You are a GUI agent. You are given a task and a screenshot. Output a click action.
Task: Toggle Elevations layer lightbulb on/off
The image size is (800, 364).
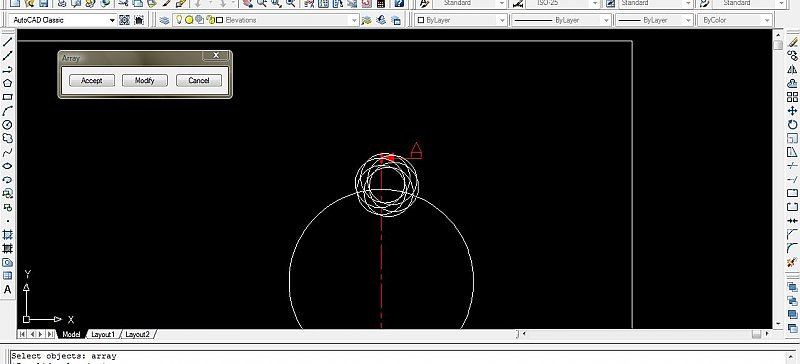(x=179, y=20)
